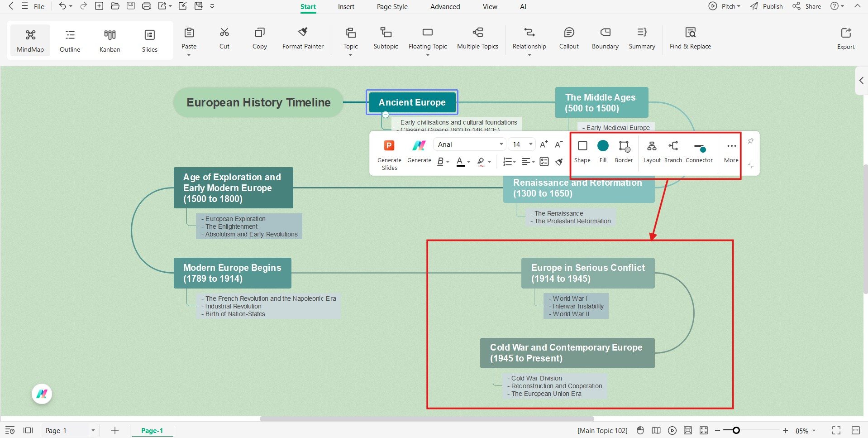Open the Page Style ribbon tab
The height and width of the screenshot is (438, 868).
[x=392, y=6]
